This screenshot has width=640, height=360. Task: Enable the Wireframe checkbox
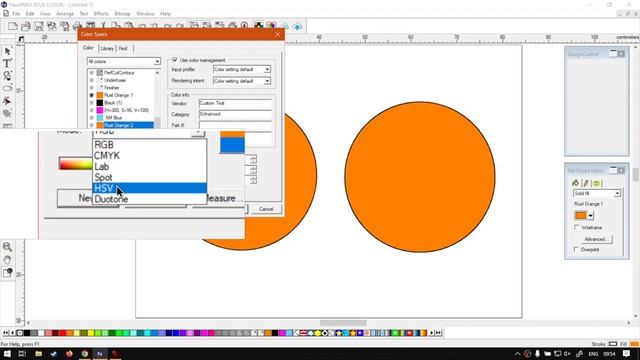coord(577,227)
